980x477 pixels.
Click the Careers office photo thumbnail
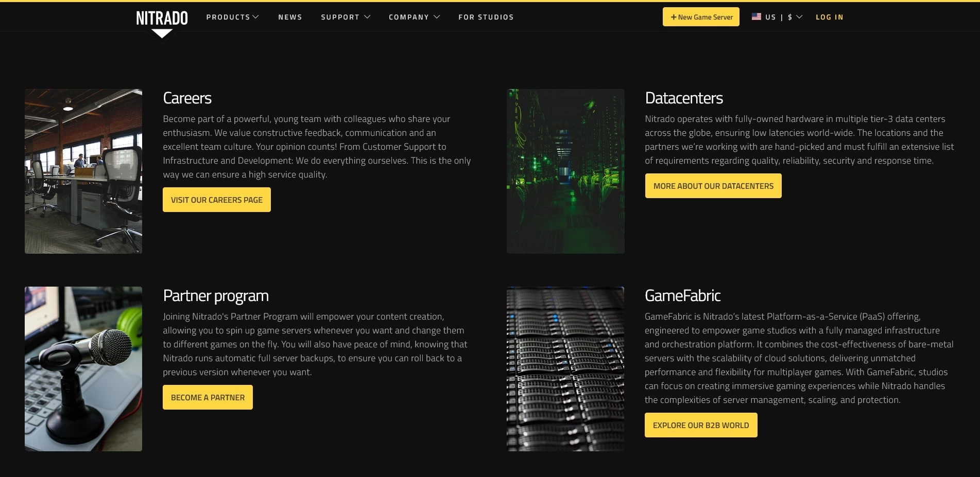tap(83, 171)
